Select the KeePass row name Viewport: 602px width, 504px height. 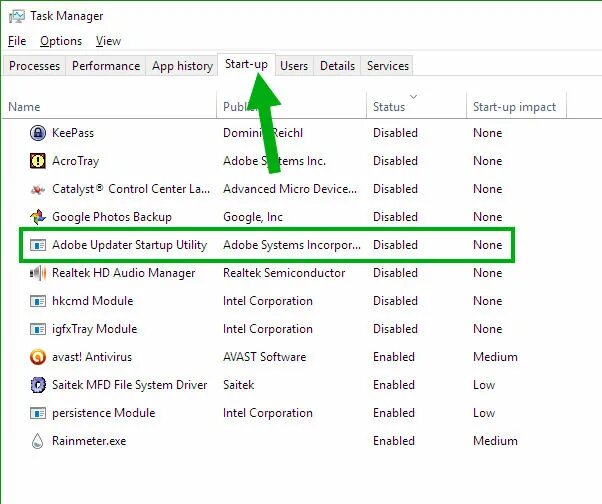click(x=73, y=133)
